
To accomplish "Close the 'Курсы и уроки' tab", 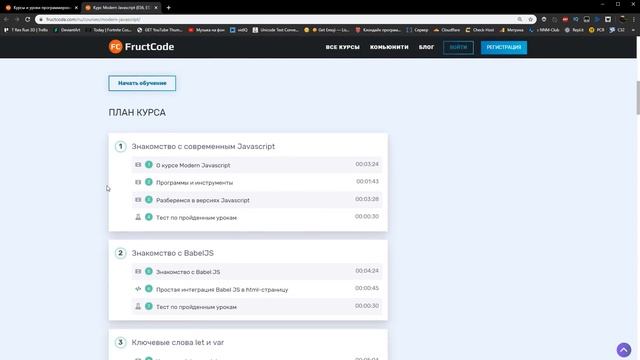I will pyautogui.click(x=76, y=8).
